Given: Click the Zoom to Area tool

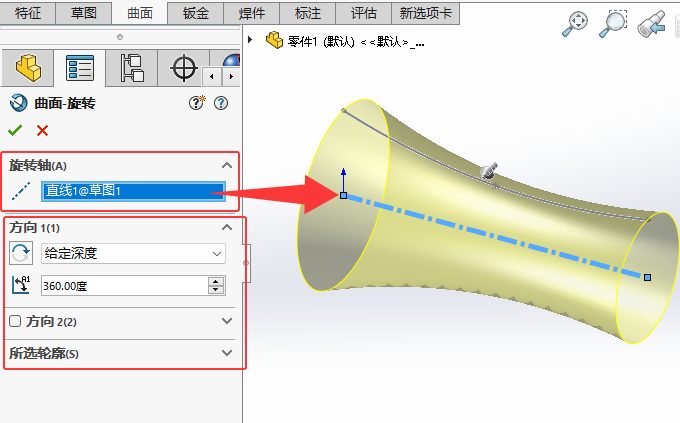Looking at the screenshot, I should click(613, 24).
